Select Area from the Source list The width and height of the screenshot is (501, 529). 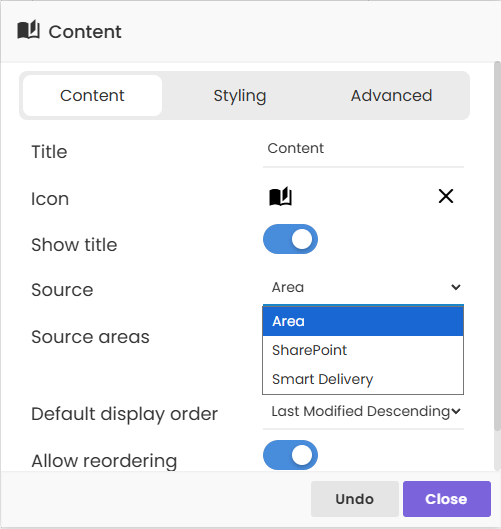tap(363, 321)
